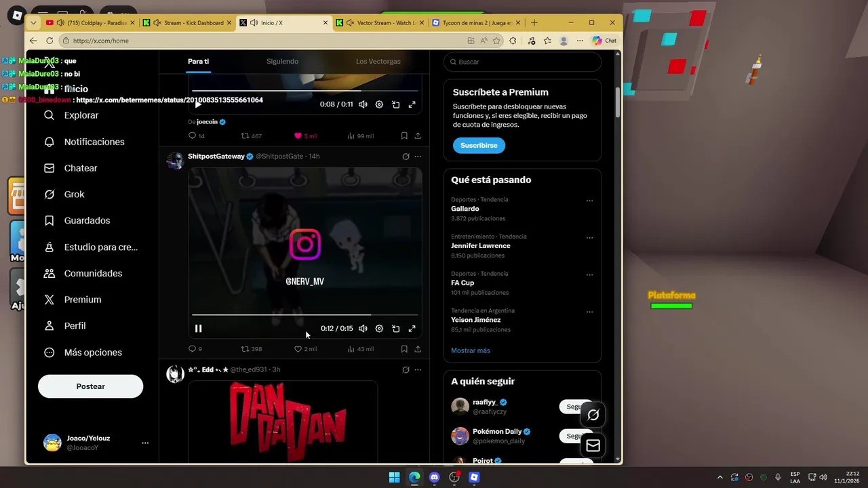Open floating Grok button

pyautogui.click(x=593, y=415)
